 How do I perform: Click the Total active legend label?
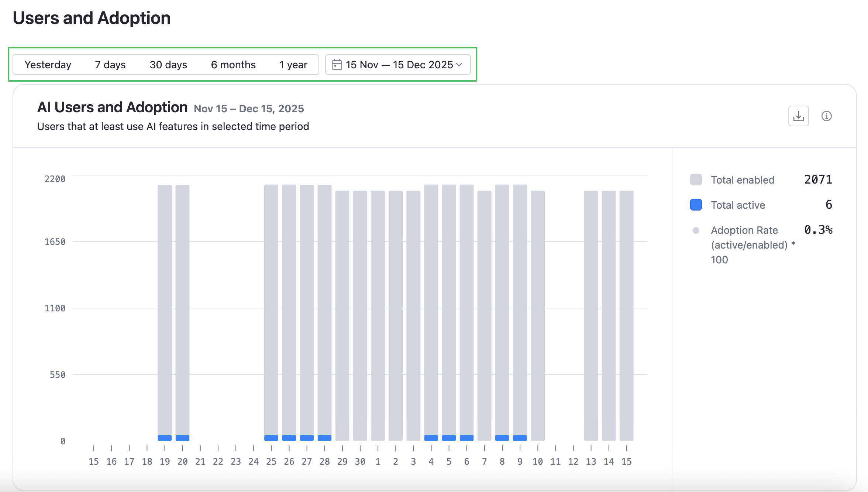point(738,205)
